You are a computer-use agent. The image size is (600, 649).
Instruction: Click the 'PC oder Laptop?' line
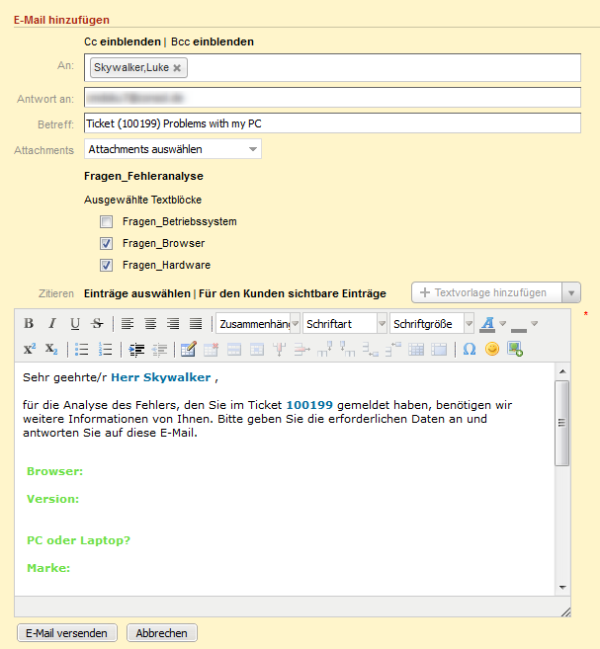tap(78, 541)
